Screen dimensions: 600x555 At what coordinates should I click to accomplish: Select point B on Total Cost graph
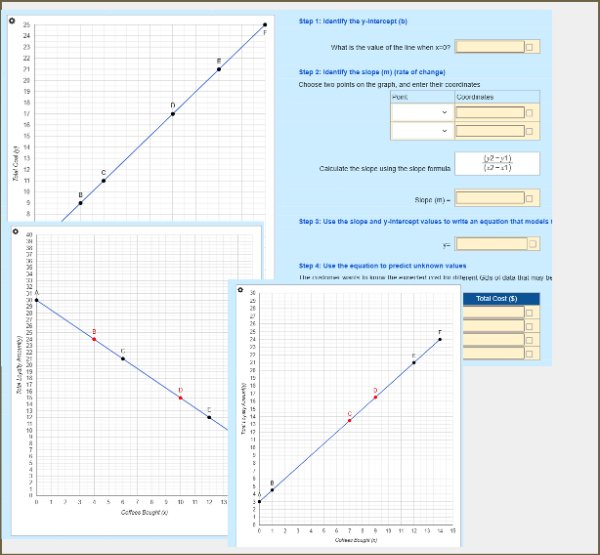point(80,203)
